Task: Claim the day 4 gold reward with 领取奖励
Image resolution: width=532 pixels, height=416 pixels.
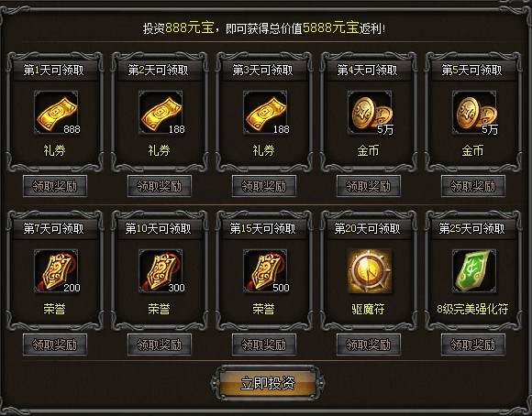Action: 369,186
